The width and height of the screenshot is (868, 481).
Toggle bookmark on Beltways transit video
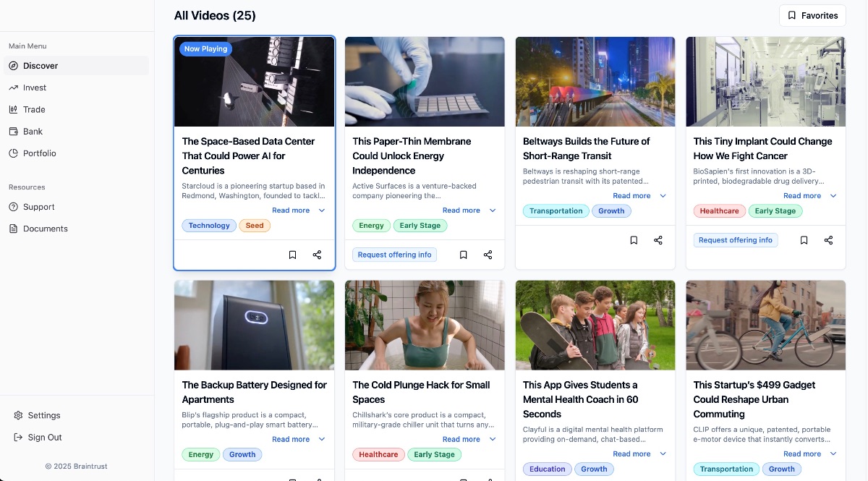634,240
